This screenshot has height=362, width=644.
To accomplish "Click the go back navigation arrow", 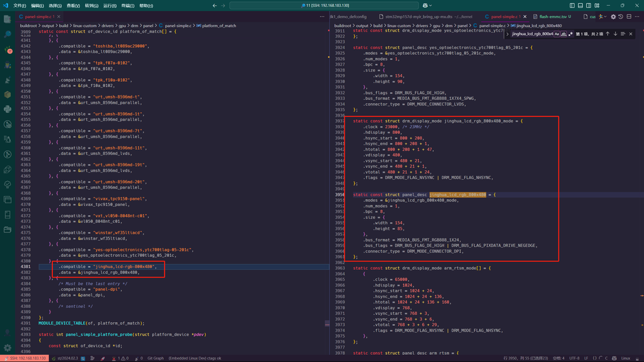I will 215,6.
